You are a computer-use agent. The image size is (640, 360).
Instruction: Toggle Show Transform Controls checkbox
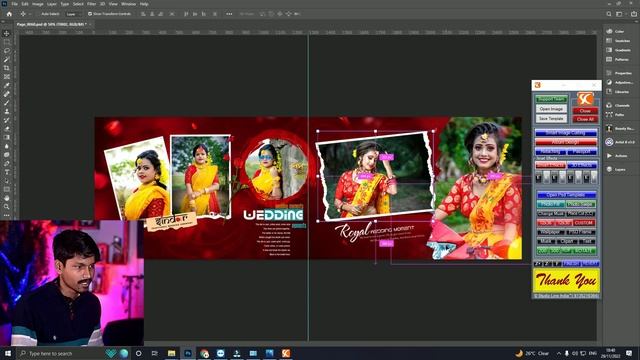pos(90,14)
